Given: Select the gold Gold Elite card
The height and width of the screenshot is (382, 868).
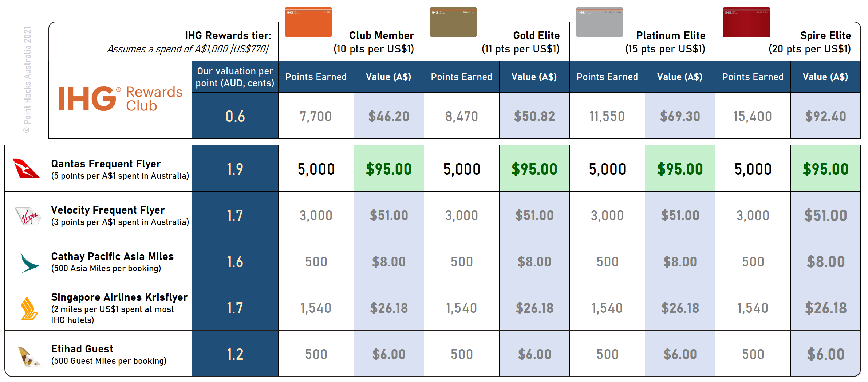Looking at the screenshot, I should coord(453,22).
